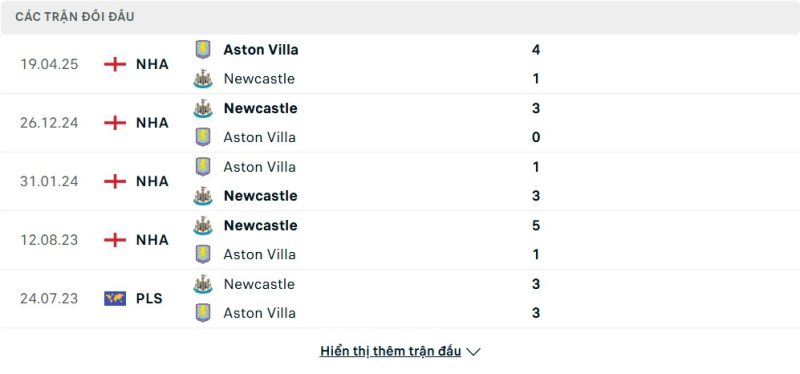This screenshot has width=800, height=374.
Task: Click 'Hiển thị thêm trận đấu' link
Action: click(390, 351)
